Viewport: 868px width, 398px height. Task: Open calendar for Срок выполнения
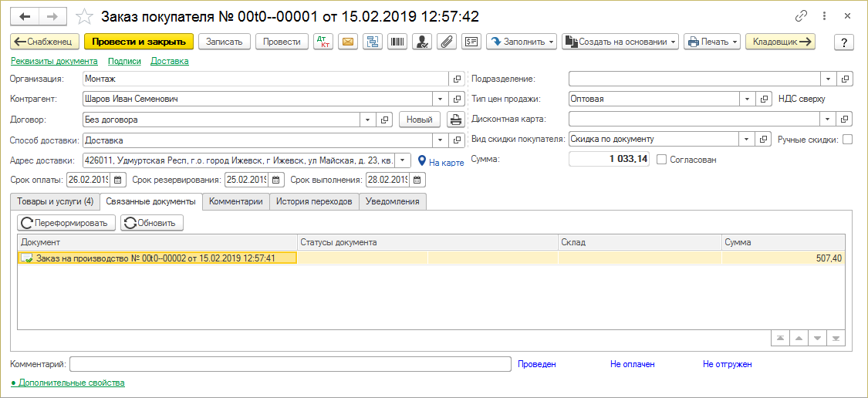[418, 180]
